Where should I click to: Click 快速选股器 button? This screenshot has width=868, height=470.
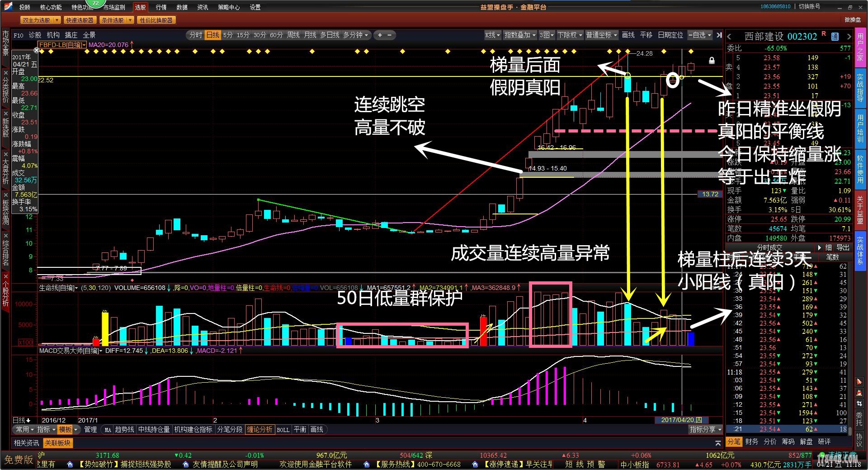(80, 20)
